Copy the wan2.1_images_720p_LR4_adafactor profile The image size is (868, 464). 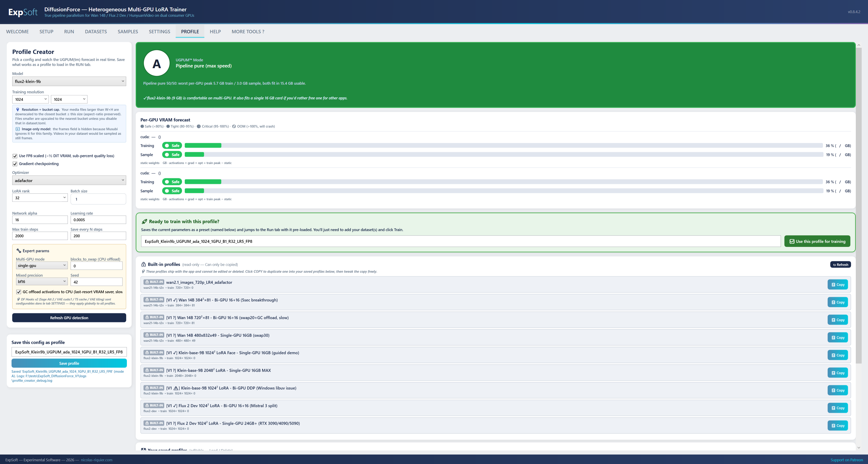(x=838, y=285)
